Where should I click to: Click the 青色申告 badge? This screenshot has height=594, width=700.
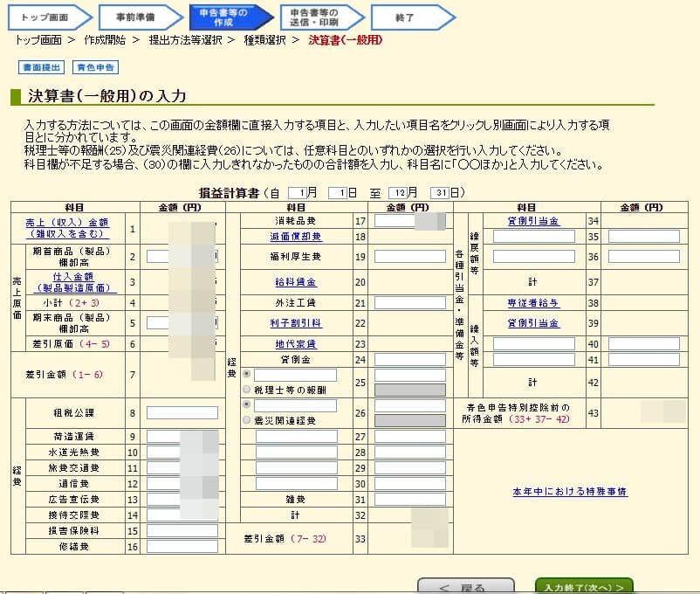click(x=95, y=67)
